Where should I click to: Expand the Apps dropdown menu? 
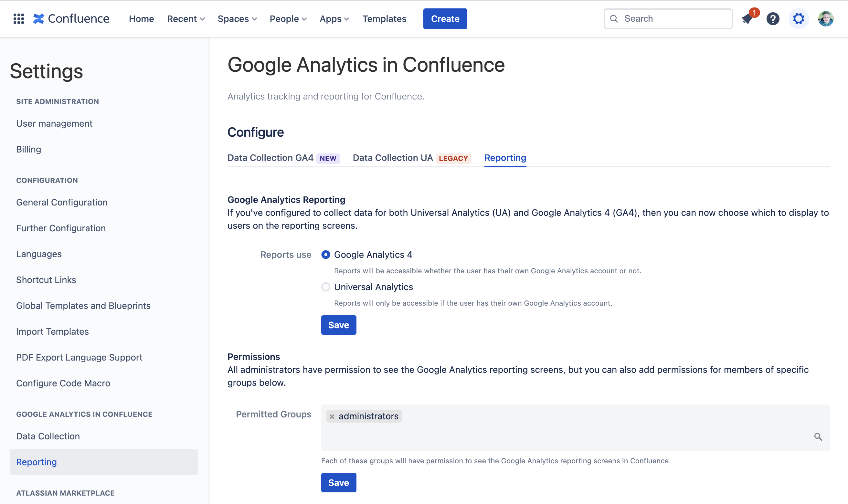pyautogui.click(x=334, y=19)
